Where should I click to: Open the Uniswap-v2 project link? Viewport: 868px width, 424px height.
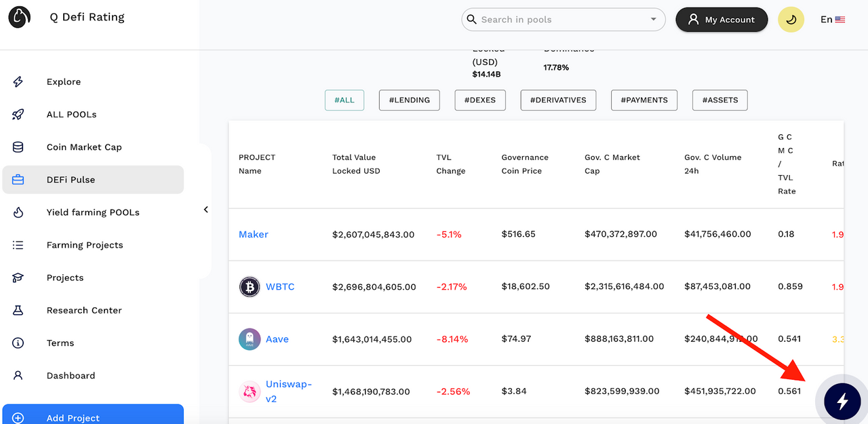pos(289,391)
